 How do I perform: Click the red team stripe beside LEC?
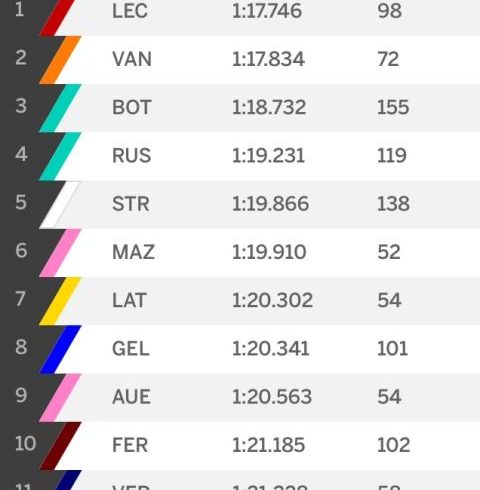(x=57, y=17)
